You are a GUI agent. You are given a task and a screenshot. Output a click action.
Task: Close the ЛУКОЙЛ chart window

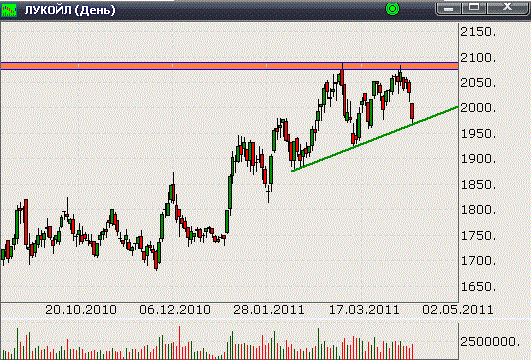click(507, 8)
